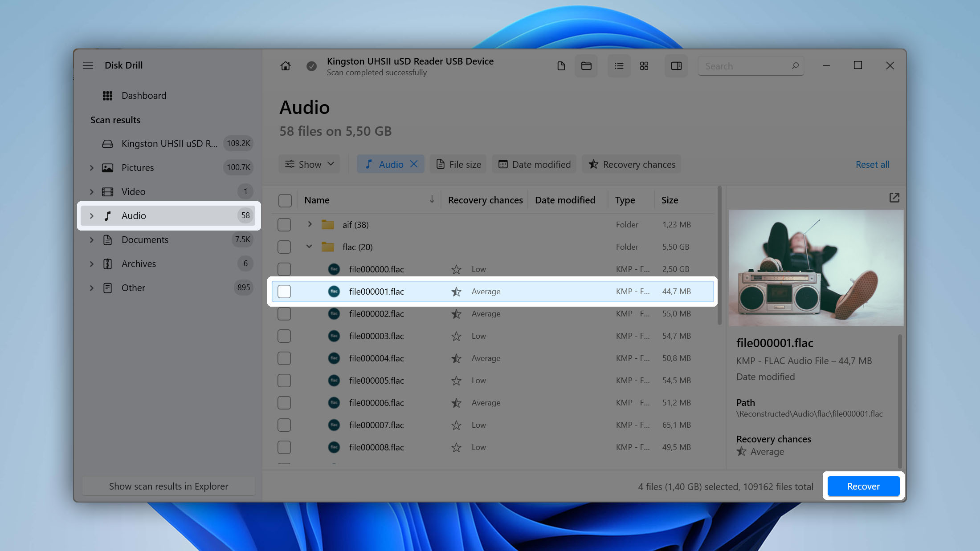
Task: Open the File size filter
Action: click(458, 164)
